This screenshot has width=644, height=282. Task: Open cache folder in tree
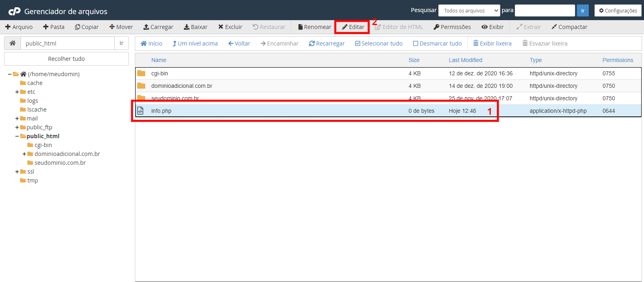pyautogui.click(x=35, y=83)
